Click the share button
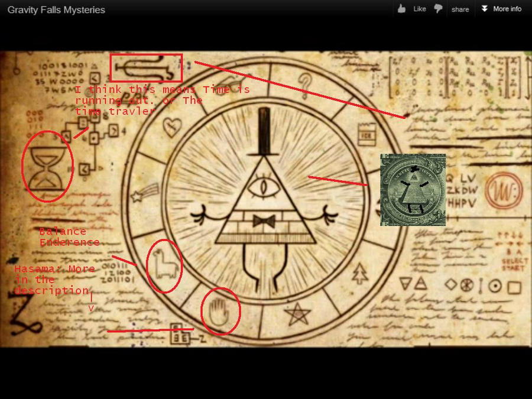Screen dimensions: 532x399 point(460,9)
